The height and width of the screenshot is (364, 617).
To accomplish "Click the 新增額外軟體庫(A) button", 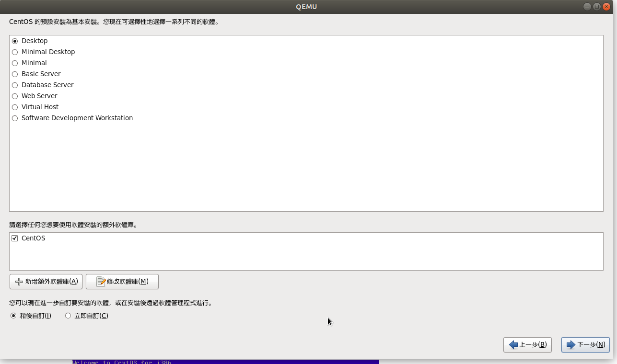I will click(x=46, y=282).
